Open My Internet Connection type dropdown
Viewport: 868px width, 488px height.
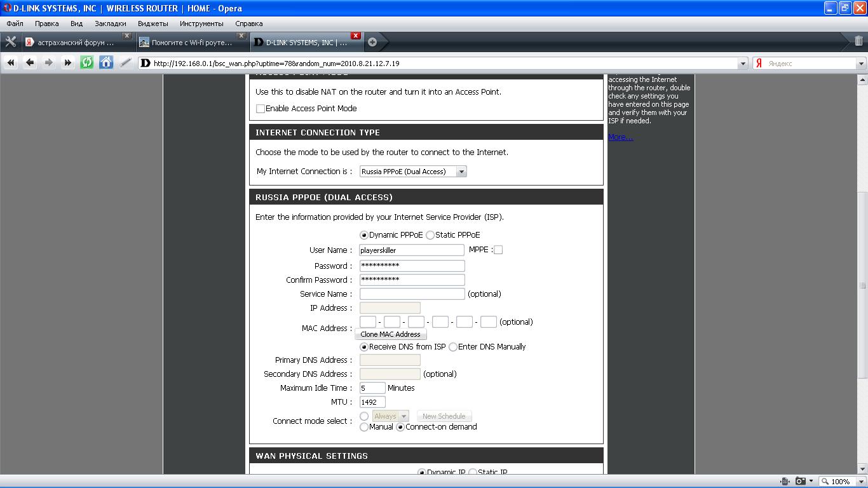(413, 172)
